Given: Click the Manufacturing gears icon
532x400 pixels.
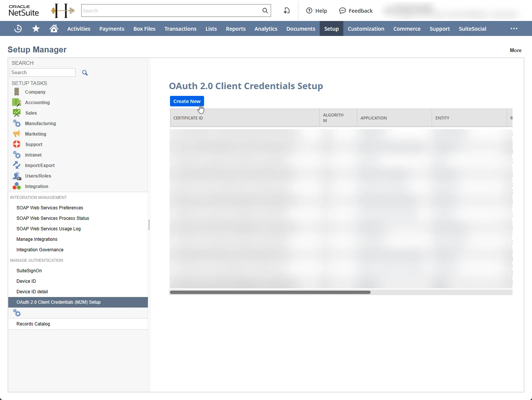Looking at the screenshot, I should 17,123.
